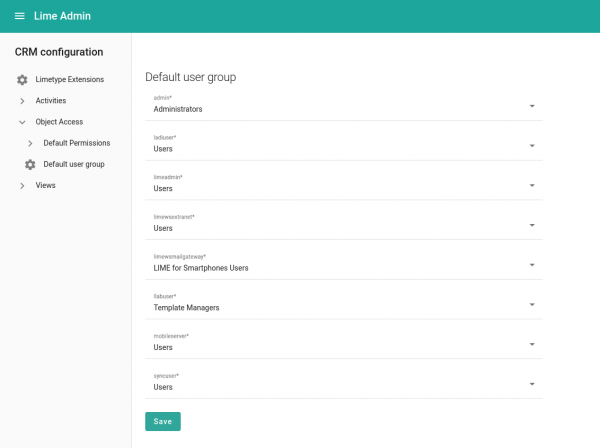Open the hamburger navigation menu
Screen dimensions: 600x448
[x=19, y=16]
